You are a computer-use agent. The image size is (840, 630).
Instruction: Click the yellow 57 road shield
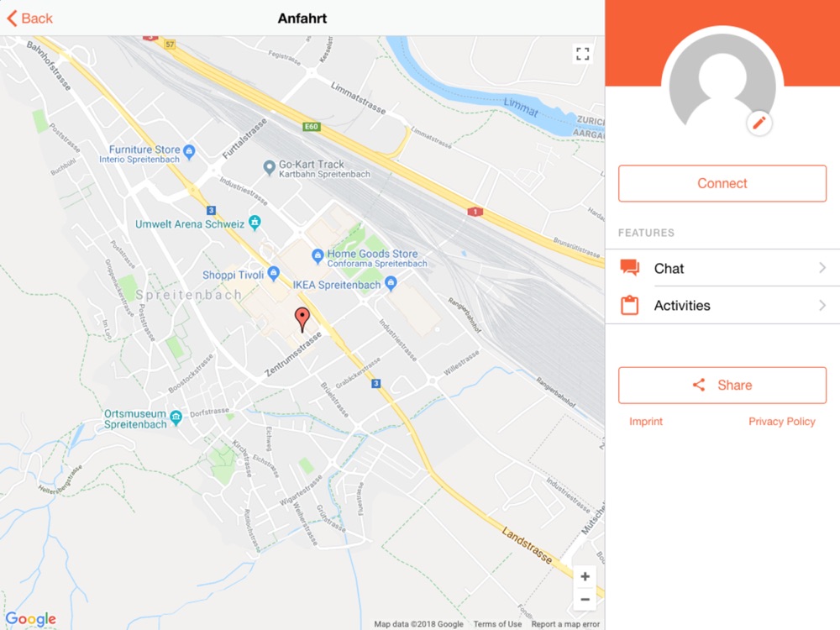[x=170, y=45]
